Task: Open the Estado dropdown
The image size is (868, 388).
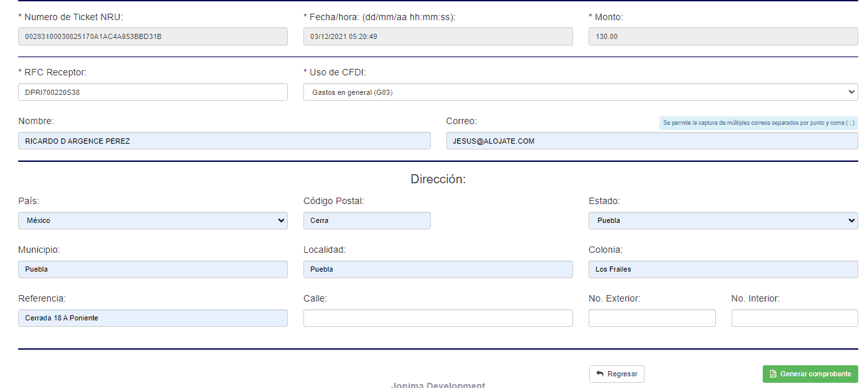Action: point(722,220)
